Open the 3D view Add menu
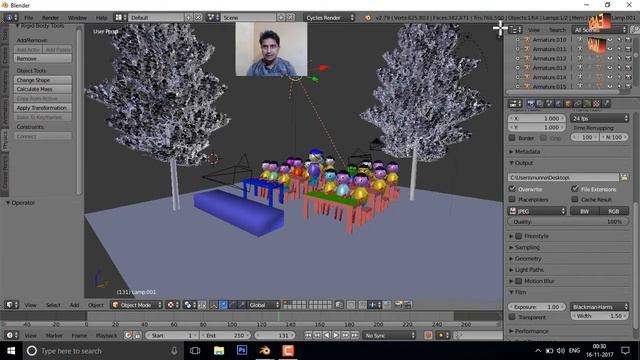The height and width of the screenshot is (360, 640). click(x=74, y=305)
